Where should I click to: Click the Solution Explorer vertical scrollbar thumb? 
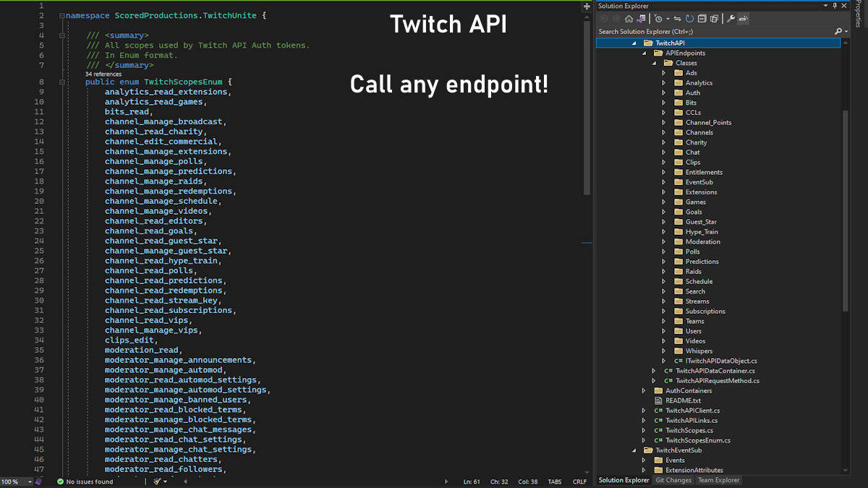(846, 210)
